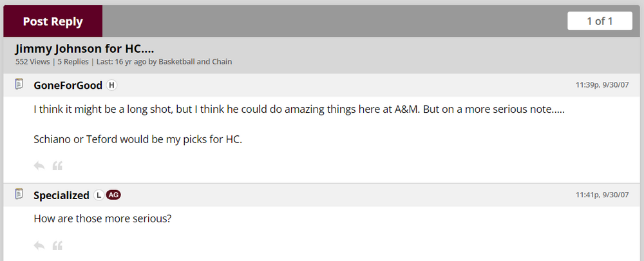Click the post document icon beside Specialized
Screen dimensions: 644x261
[x=19, y=195]
